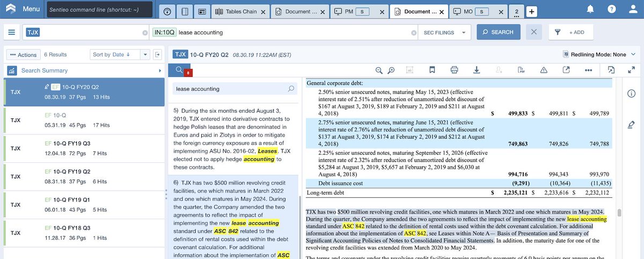Click the X reset search button
644x259 pixels.
click(533, 32)
